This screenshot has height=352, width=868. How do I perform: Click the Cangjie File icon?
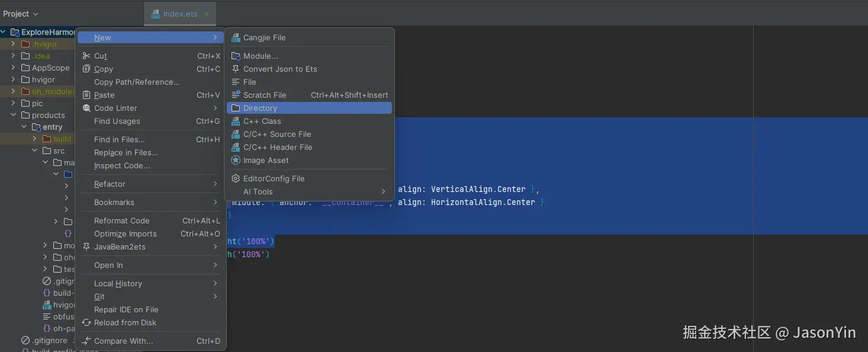[236, 37]
